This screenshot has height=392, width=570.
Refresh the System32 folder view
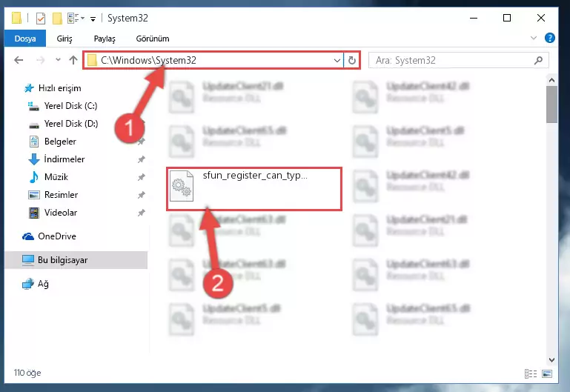351,60
